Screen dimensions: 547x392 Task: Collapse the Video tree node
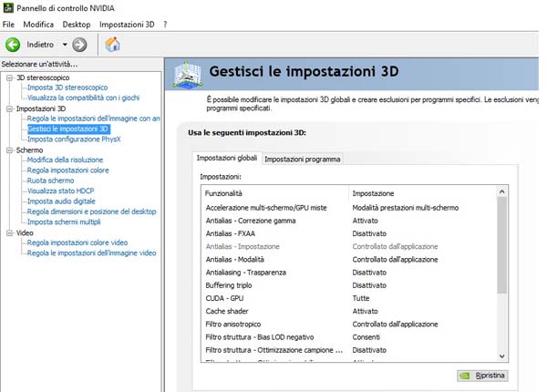click(x=9, y=233)
